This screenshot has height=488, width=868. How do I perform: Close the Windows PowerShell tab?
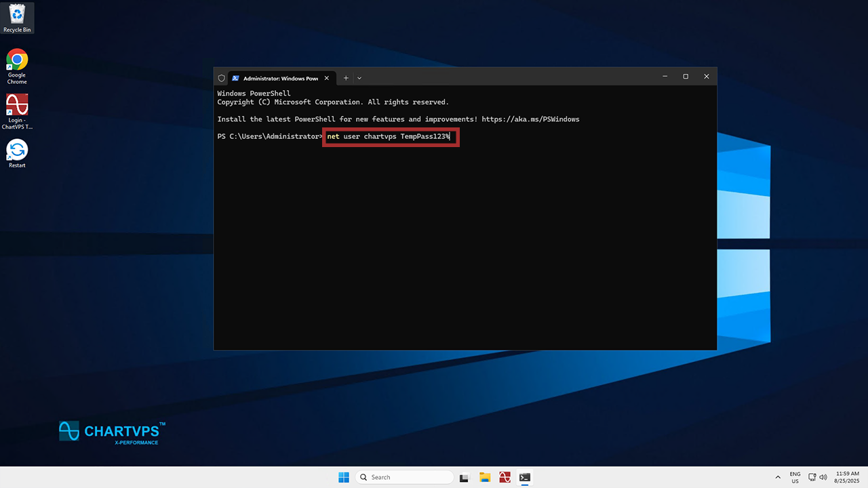click(x=327, y=78)
